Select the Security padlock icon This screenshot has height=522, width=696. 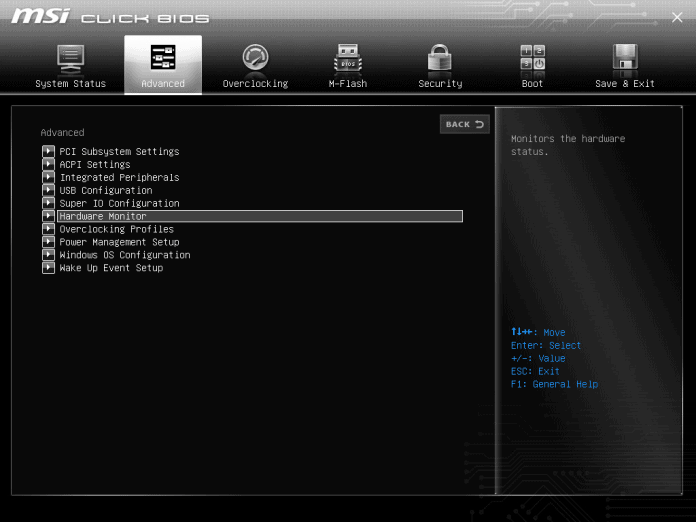click(x=440, y=58)
